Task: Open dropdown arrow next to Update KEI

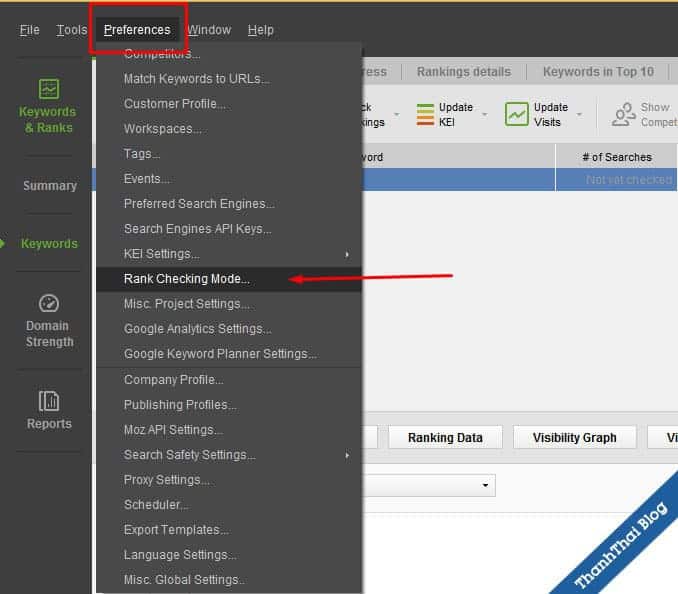Action: click(x=485, y=115)
